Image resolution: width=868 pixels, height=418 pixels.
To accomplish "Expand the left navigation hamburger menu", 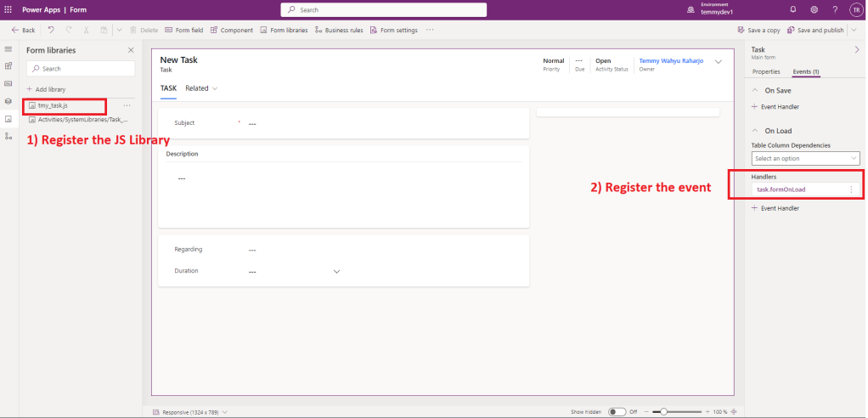I will 8,49.
